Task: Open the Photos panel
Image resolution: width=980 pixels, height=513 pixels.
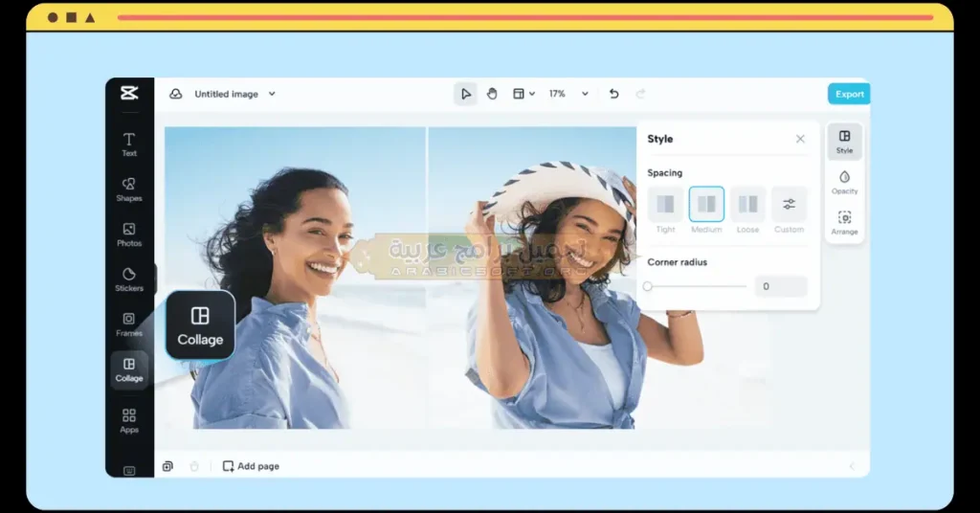Action: pyautogui.click(x=129, y=234)
